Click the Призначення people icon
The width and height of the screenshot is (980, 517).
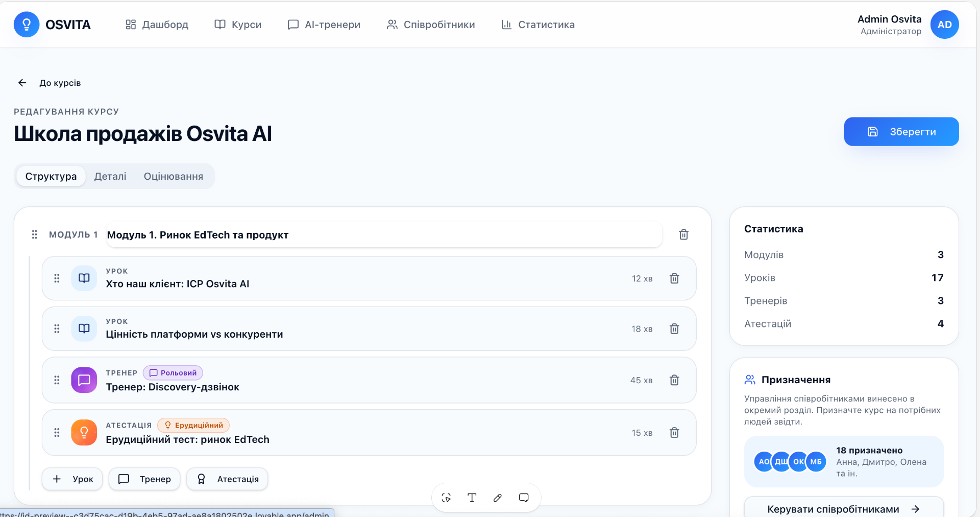750,380
